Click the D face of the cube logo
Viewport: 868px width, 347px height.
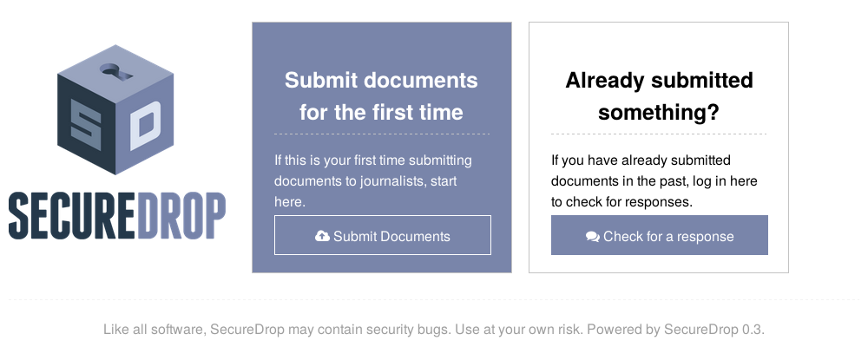pyautogui.click(x=145, y=125)
